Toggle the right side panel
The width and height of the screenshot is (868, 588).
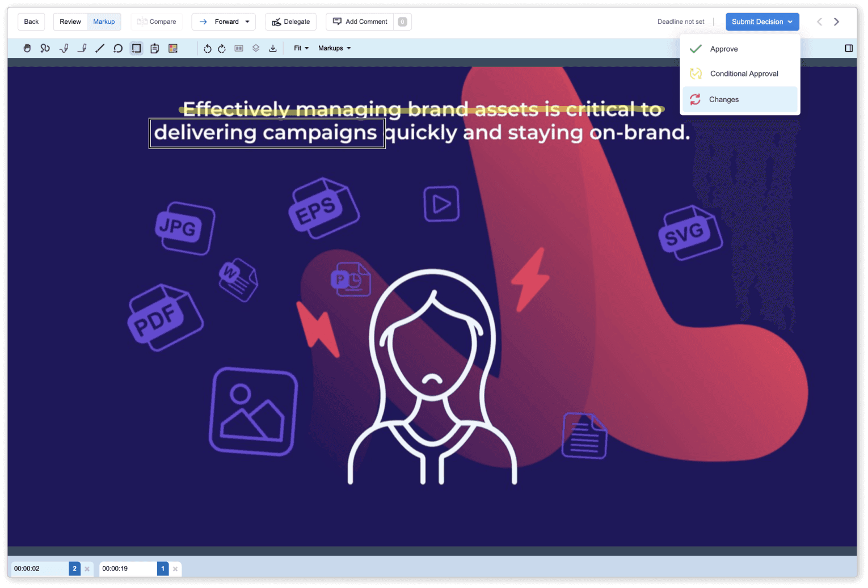(849, 48)
